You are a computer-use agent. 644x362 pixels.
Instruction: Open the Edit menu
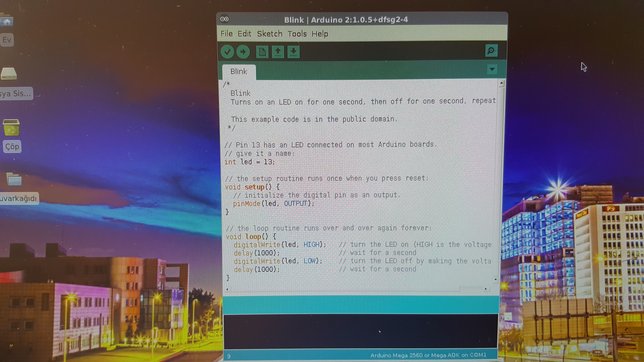tap(244, 34)
